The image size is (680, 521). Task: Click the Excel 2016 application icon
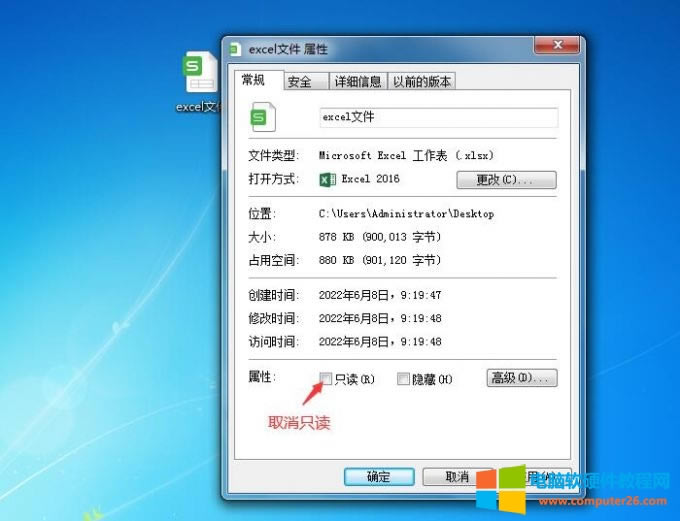[327, 179]
